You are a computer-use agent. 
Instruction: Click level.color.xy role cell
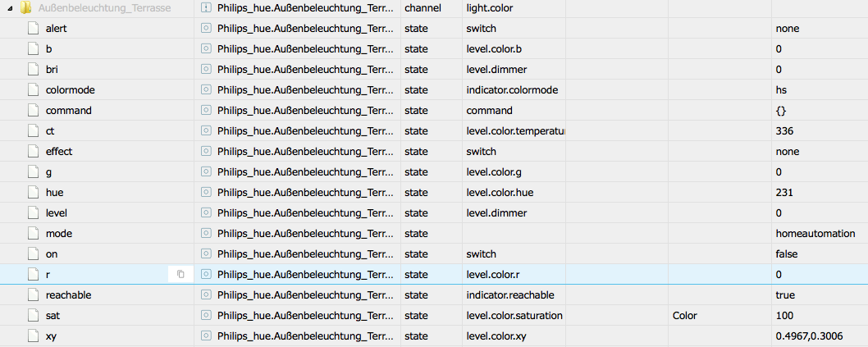(x=497, y=336)
